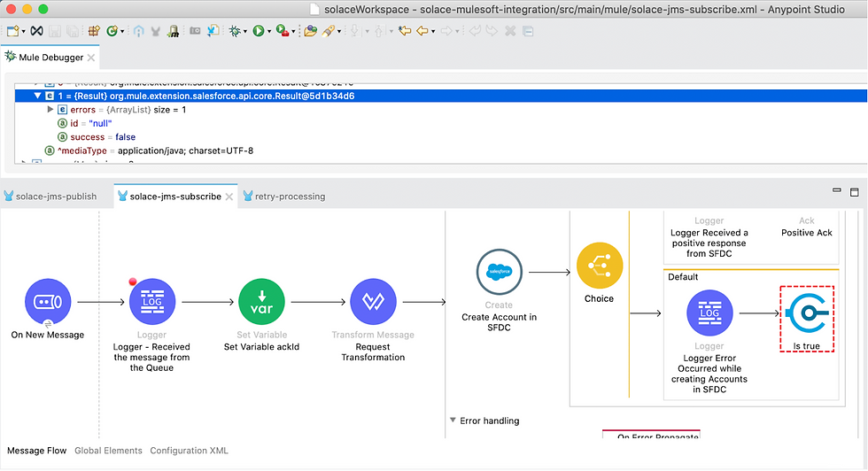Image resolution: width=868 pixels, height=471 pixels.
Task: Click the Last Edit Location arrow icon
Action: point(405,31)
